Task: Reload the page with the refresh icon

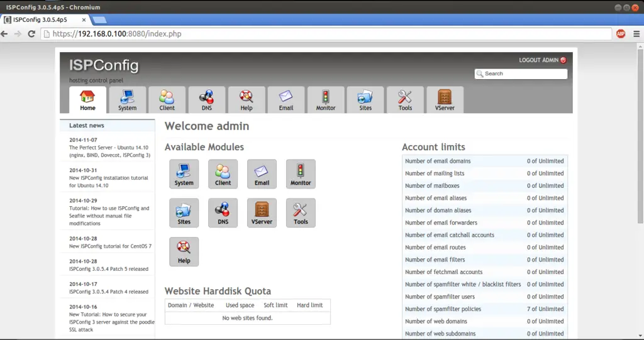Action: [31, 34]
